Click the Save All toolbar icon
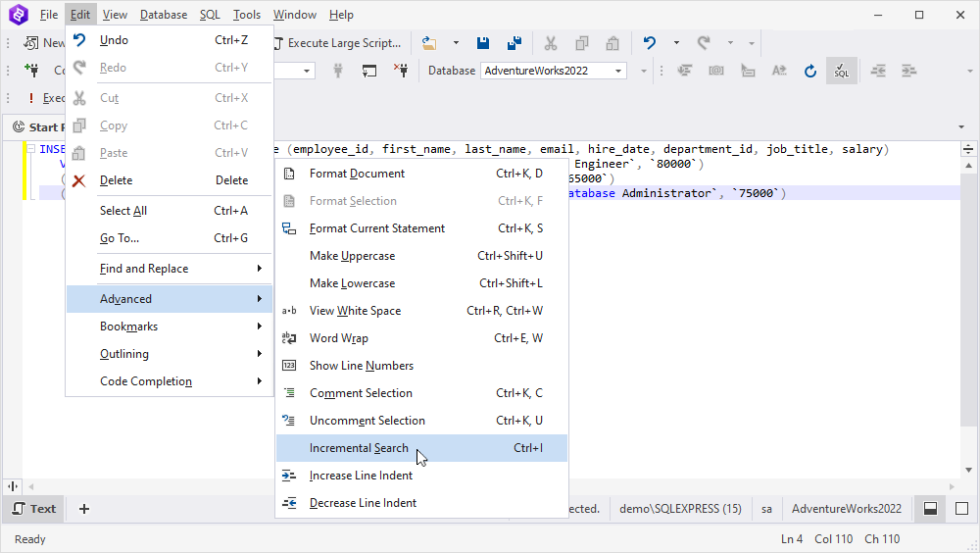980x553 pixels. (514, 43)
